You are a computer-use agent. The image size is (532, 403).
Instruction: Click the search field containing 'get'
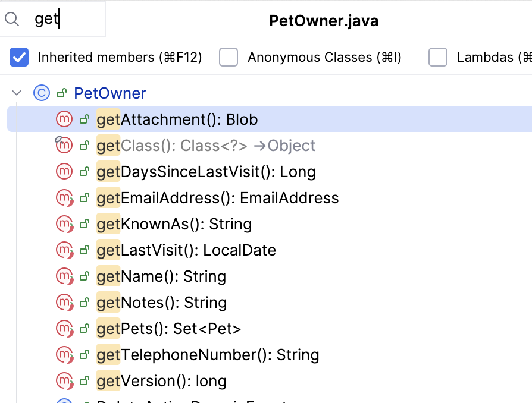coord(52,19)
